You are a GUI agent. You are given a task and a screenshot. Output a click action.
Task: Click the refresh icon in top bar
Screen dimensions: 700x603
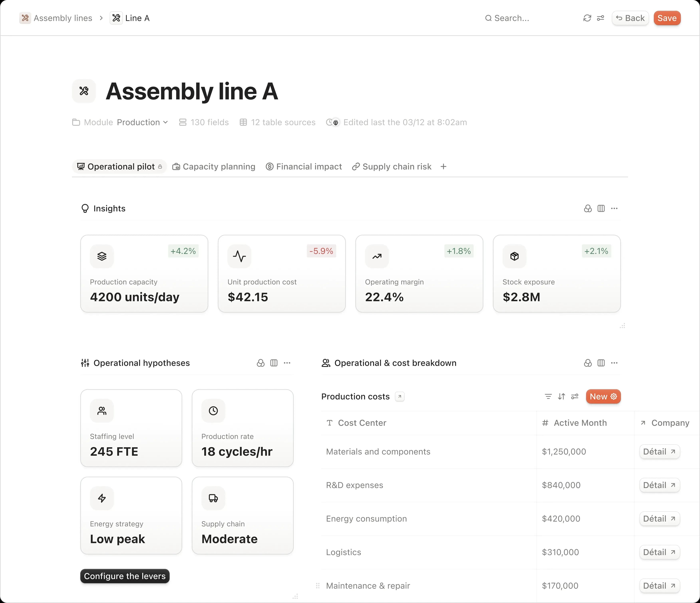click(x=587, y=18)
